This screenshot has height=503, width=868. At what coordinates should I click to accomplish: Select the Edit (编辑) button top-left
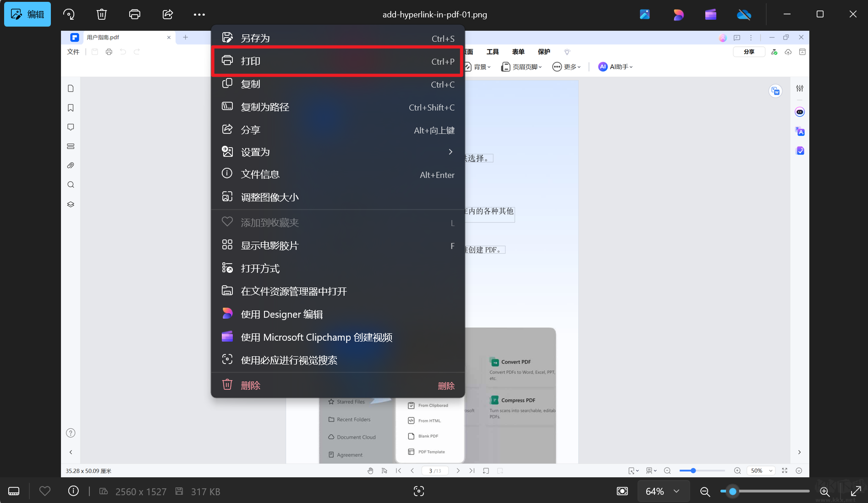click(27, 14)
